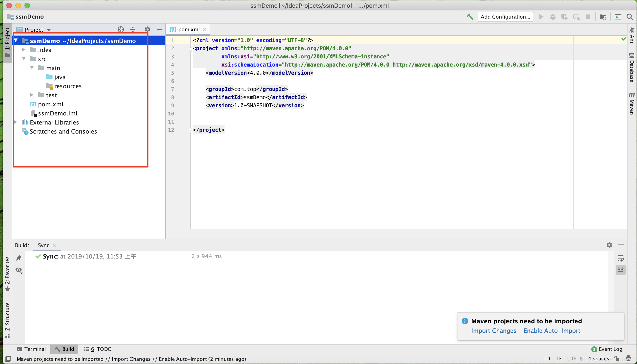This screenshot has height=364, width=637.
Task: Open the Project view dropdown
Action: tap(38, 29)
